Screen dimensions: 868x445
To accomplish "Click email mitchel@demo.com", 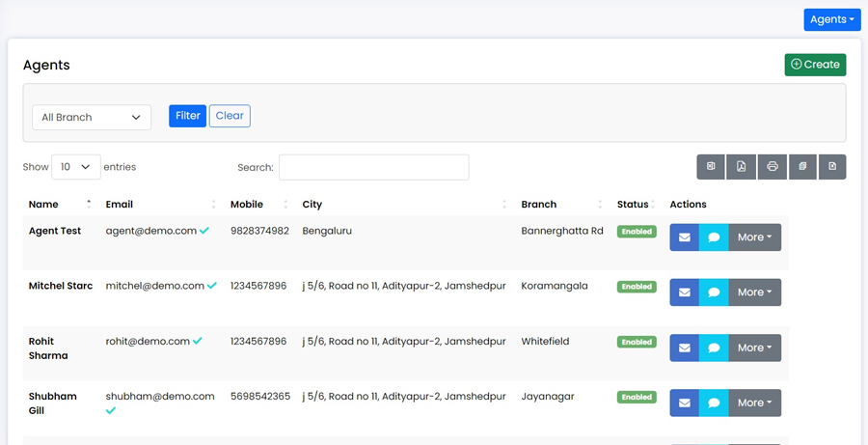I will tap(155, 286).
